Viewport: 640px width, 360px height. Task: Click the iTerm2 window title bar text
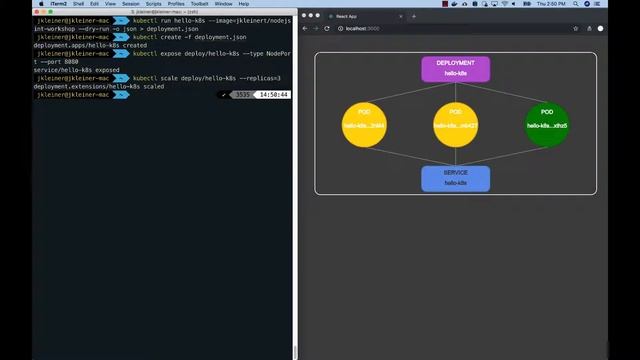point(165,12)
